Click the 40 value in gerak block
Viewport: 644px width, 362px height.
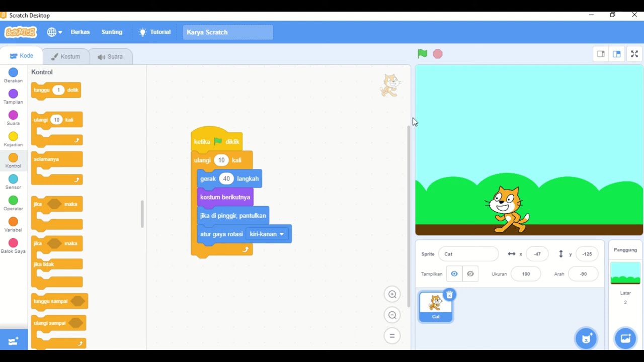tap(226, 178)
